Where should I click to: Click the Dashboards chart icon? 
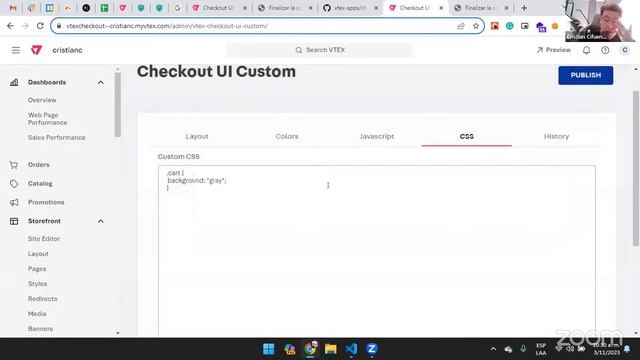tap(14, 82)
